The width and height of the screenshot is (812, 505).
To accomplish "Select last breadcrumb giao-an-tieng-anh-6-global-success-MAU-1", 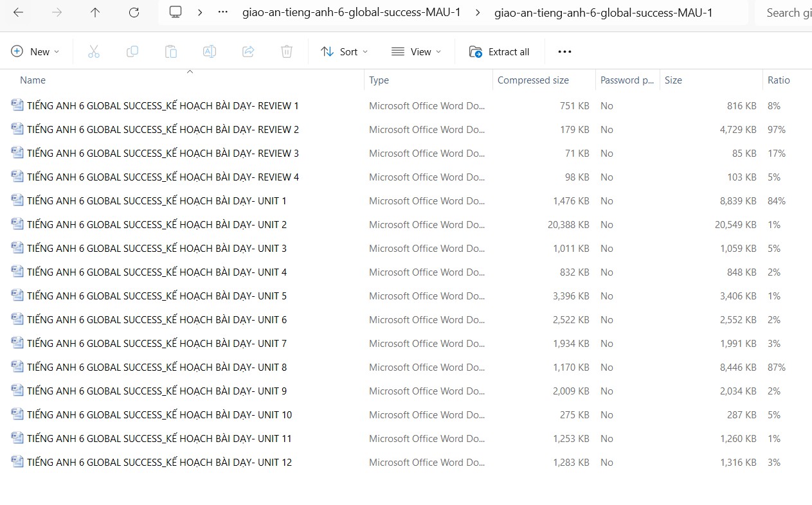I will (603, 13).
